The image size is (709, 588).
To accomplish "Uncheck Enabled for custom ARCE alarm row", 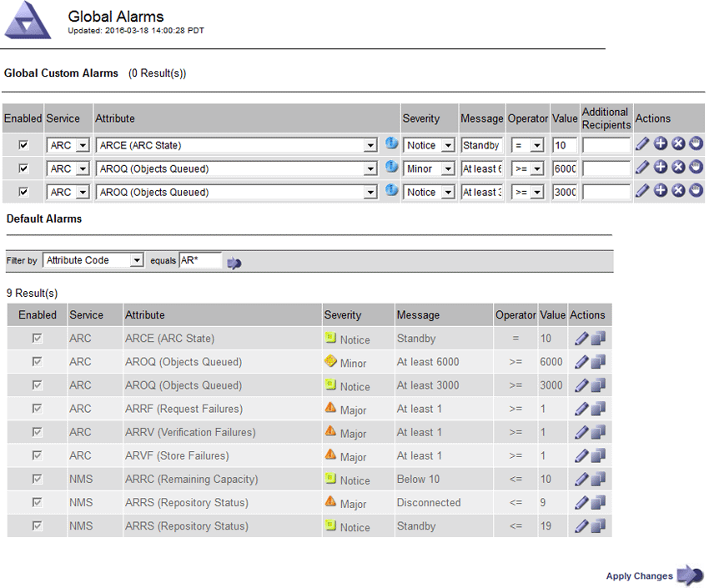I will pos(23,145).
